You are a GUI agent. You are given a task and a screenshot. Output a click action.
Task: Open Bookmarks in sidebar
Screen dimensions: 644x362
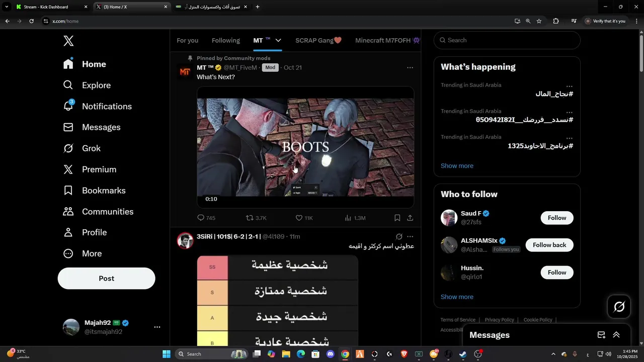94,191
